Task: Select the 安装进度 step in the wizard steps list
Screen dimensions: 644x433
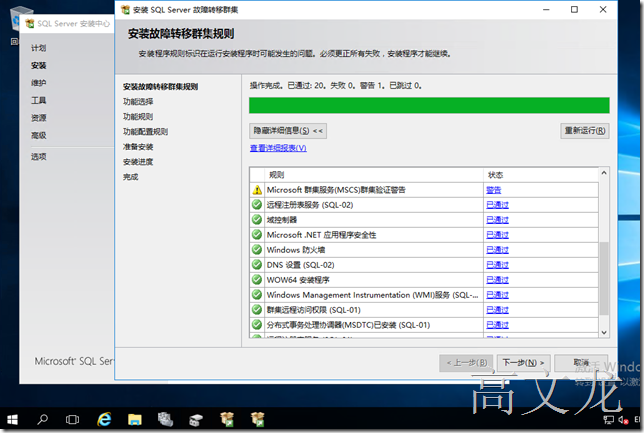Action: tap(138, 162)
